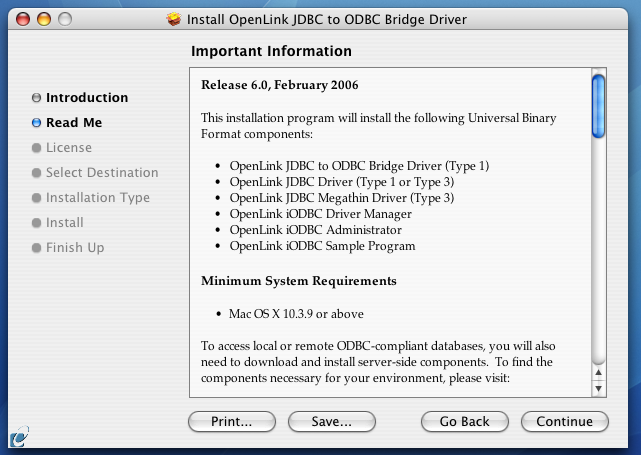Click the paragraph starting 'To access local or remote'
Screen dimensions: 641x455
click(378, 362)
